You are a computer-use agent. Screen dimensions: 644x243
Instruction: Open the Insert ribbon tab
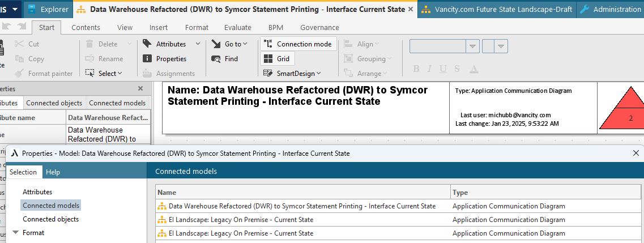(159, 28)
